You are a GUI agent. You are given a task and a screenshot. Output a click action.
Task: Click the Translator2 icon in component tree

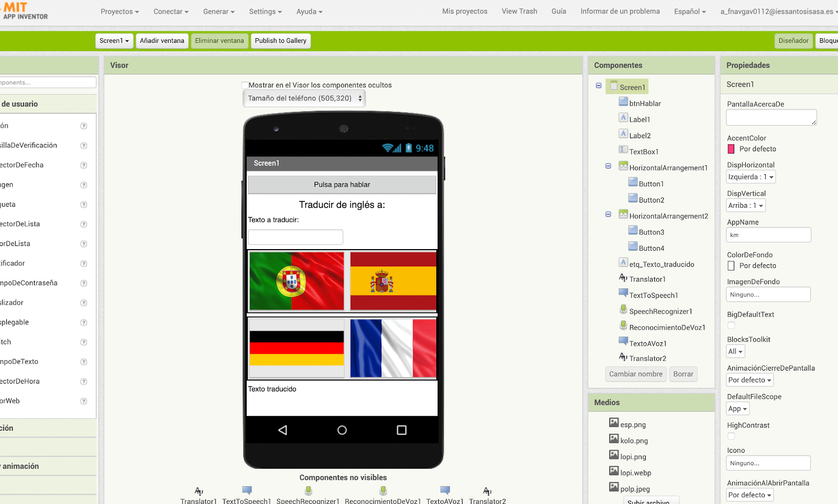(x=623, y=357)
